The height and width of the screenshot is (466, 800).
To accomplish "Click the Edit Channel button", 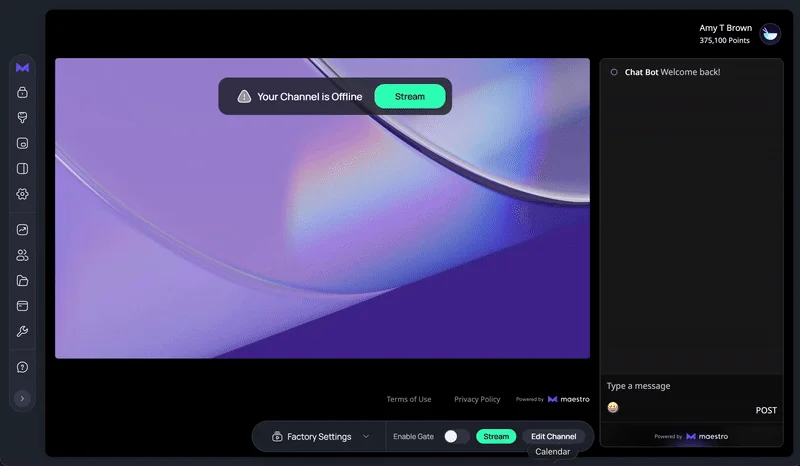I will tap(554, 436).
